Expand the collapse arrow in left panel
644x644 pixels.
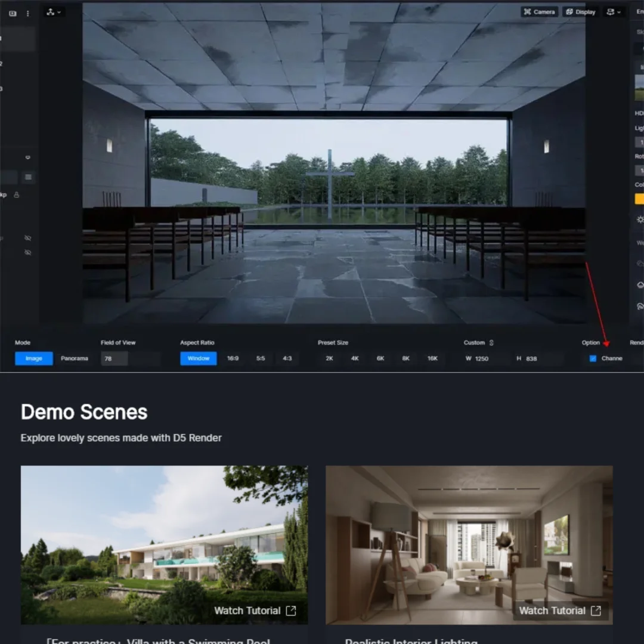[x=27, y=158]
